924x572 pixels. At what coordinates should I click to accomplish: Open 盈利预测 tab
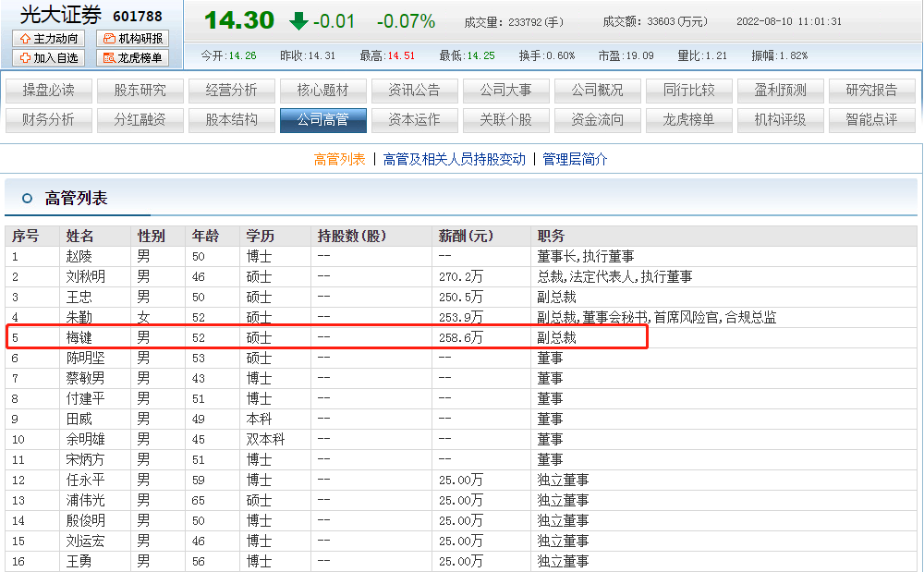780,91
